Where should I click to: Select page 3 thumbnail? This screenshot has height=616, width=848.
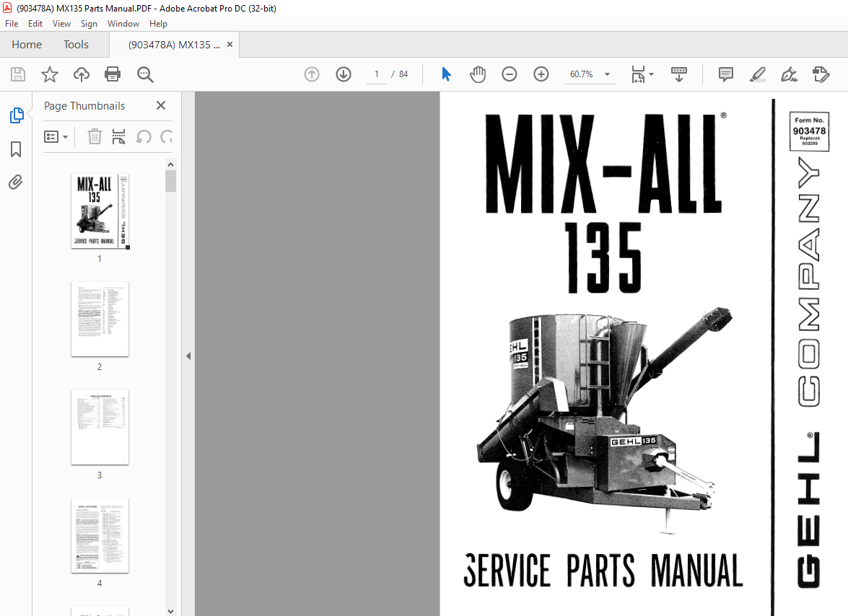click(x=100, y=427)
